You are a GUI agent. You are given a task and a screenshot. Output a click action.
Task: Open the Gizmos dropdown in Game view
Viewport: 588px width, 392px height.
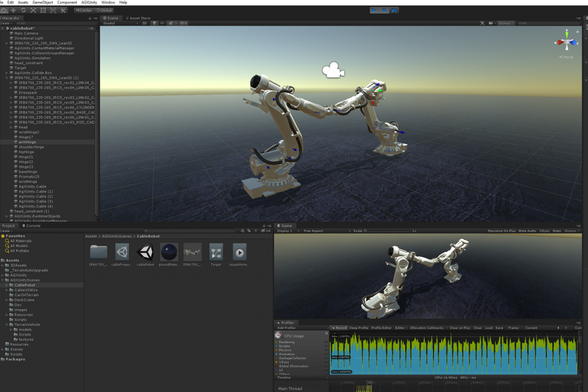571,231
